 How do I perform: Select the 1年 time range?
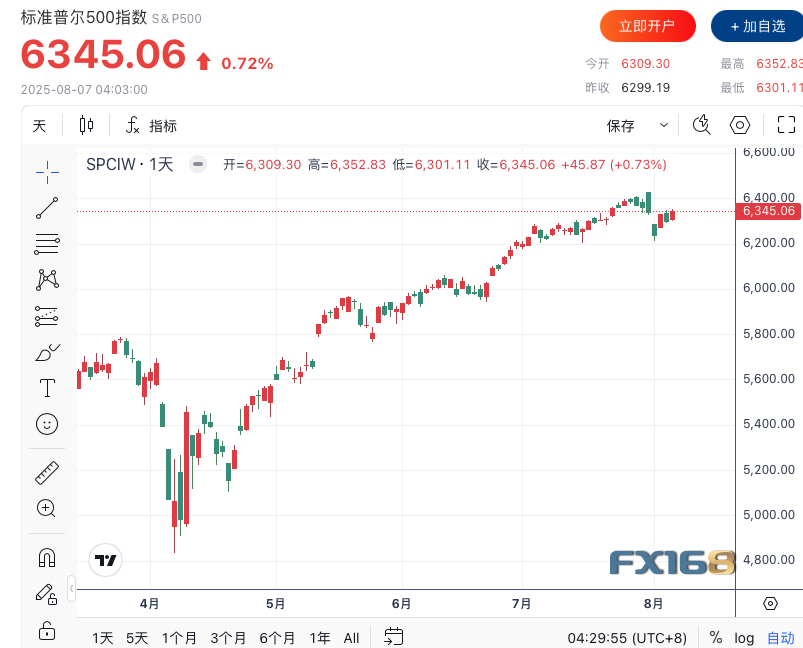click(x=320, y=637)
